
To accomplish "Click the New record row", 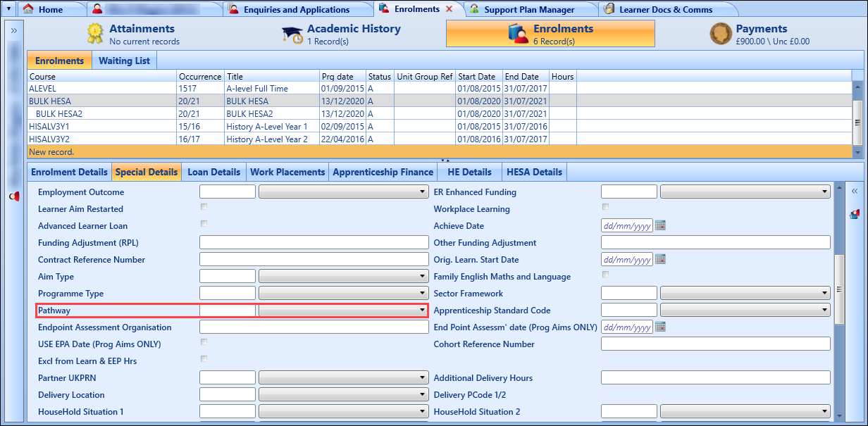I will click(440, 151).
